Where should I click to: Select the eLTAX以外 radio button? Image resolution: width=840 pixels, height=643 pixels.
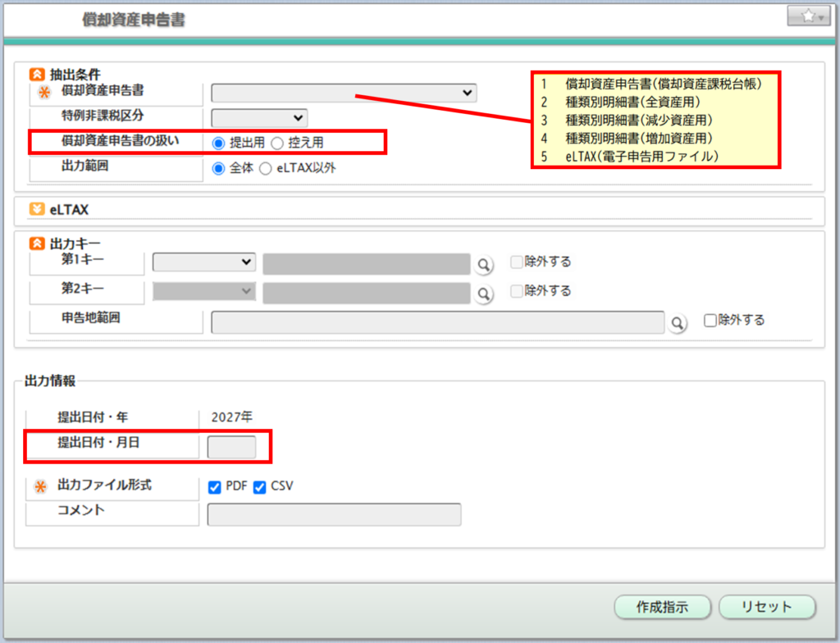265,169
